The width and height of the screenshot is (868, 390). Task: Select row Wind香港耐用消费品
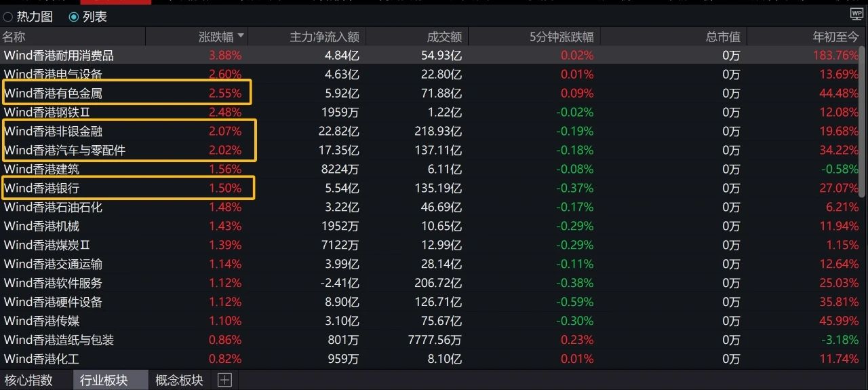(x=430, y=56)
